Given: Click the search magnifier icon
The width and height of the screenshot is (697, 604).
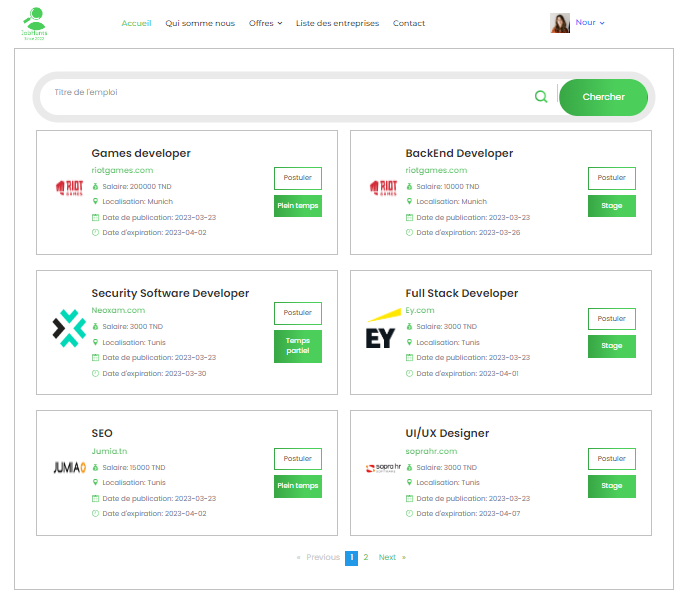Looking at the screenshot, I should 541,97.
